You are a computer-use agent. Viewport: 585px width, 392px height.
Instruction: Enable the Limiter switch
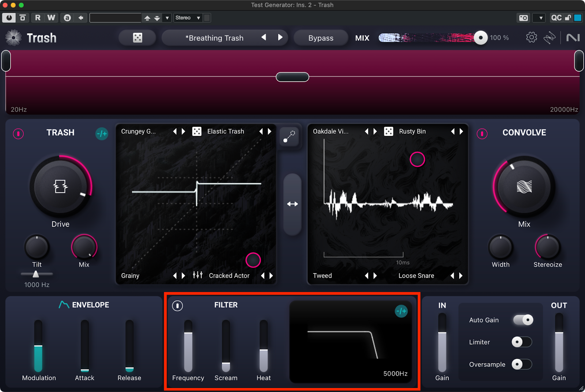[x=522, y=342]
